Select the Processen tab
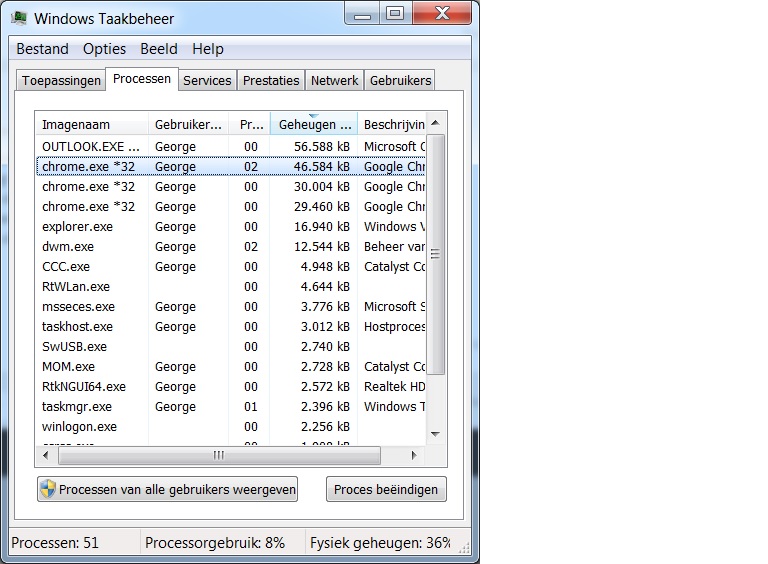 coord(142,79)
